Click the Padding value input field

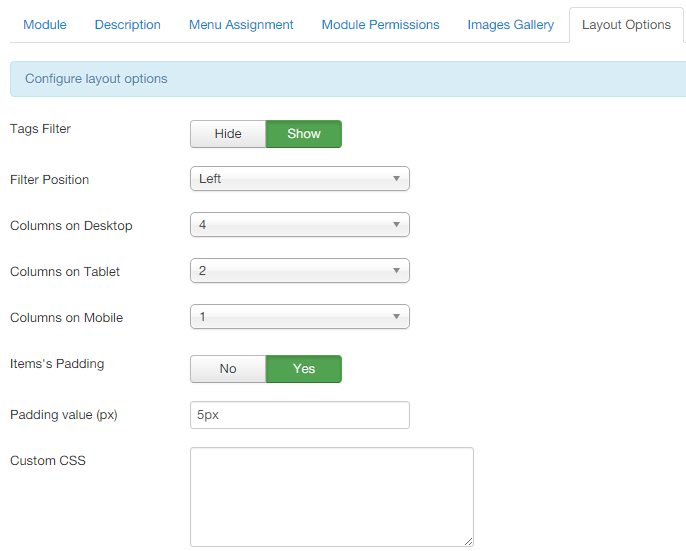(300, 415)
